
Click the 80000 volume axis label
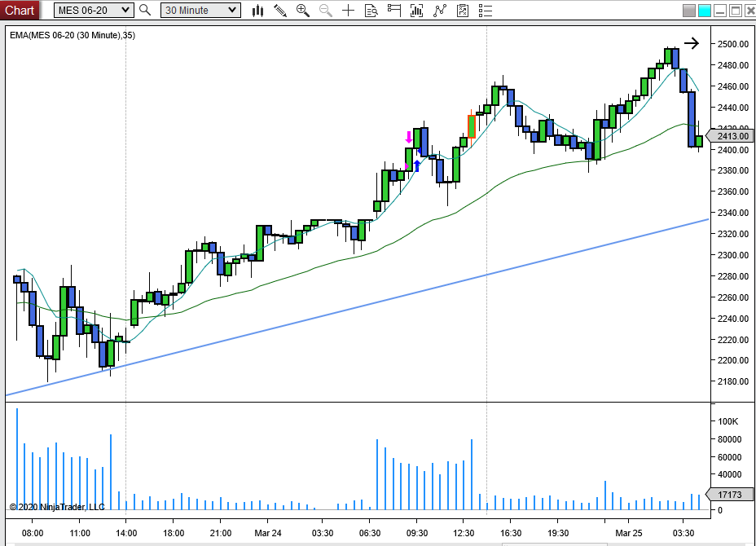(x=729, y=439)
